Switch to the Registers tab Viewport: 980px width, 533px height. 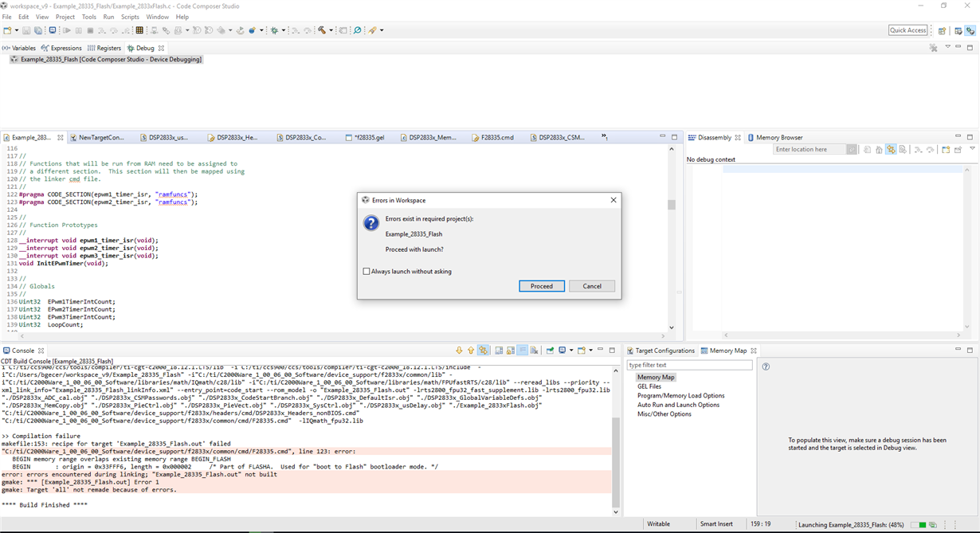[104, 48]
